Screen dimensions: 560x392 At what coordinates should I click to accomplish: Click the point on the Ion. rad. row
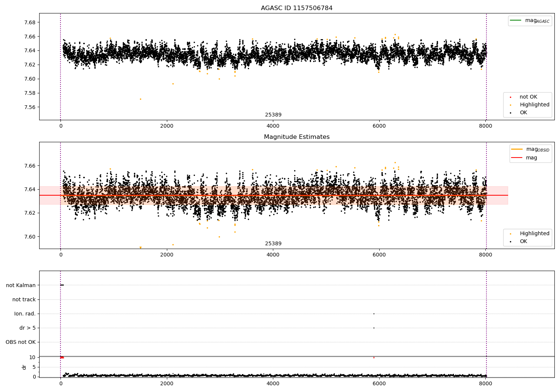(374, 314)
